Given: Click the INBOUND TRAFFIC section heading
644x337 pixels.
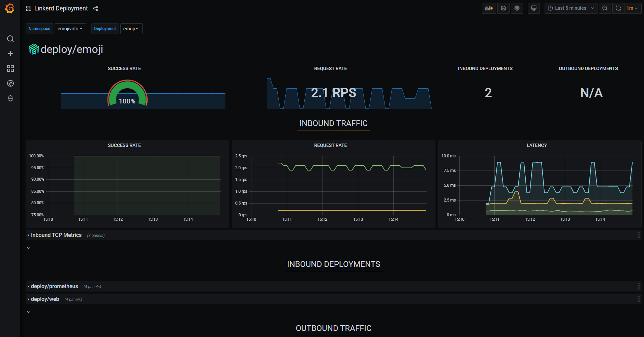Looking at the screenshot, I should pos(334,123).
